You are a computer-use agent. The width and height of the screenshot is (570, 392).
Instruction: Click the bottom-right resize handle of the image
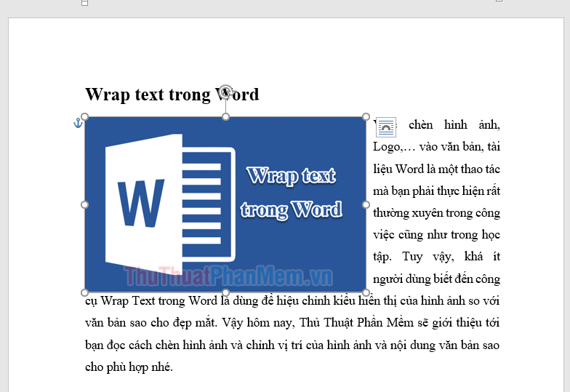tap(366, 292)
